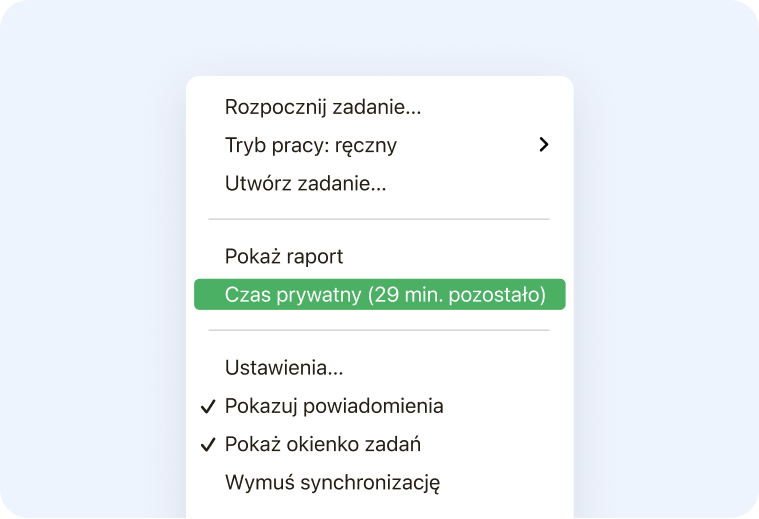Click the checkmark beside Pokazuj powiadomienia
This screenshot has height=519, width=759.
tap(208, 407)
